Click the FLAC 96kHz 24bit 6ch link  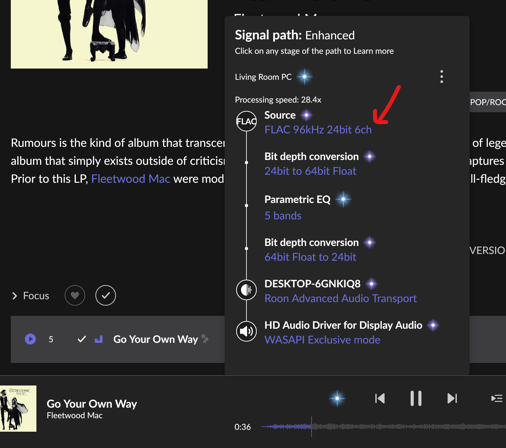click(318, 130)
